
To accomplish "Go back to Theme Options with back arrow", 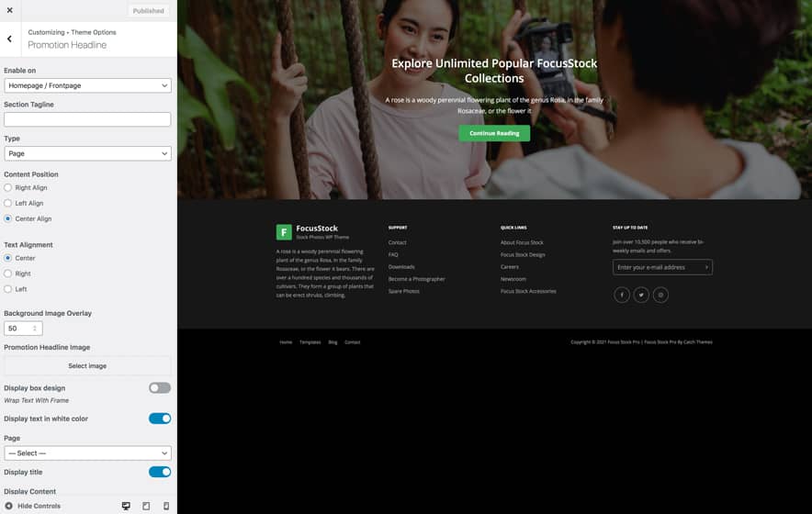I will [x=10, y=39].
